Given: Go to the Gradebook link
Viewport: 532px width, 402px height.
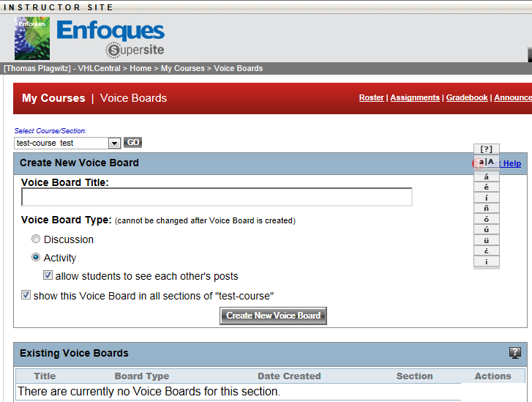Looking at the screenshot, I should 467,98.
